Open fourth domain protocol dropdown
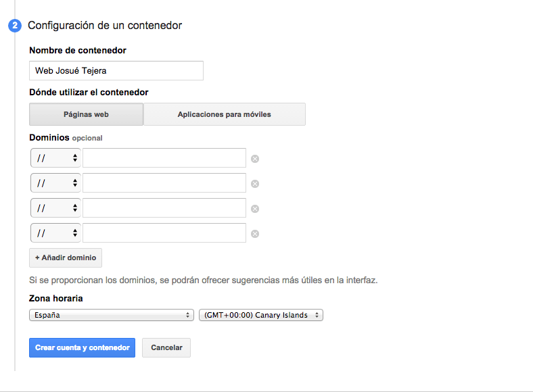Screen dimensions: 533x392 pos(55,233)
